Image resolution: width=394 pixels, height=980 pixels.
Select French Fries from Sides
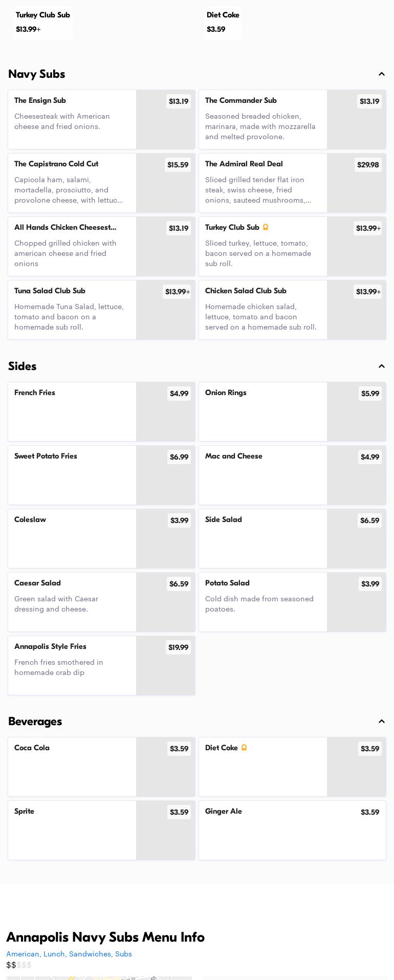pos(101,411)
